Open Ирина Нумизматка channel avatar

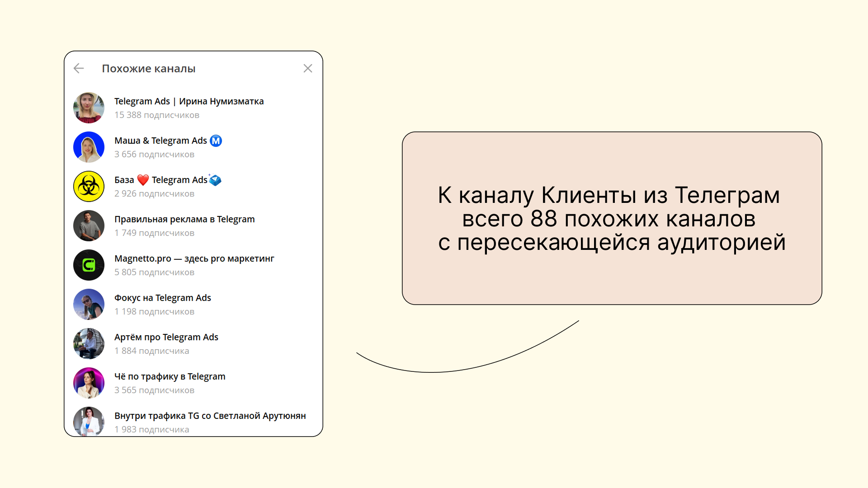(89, 108)
